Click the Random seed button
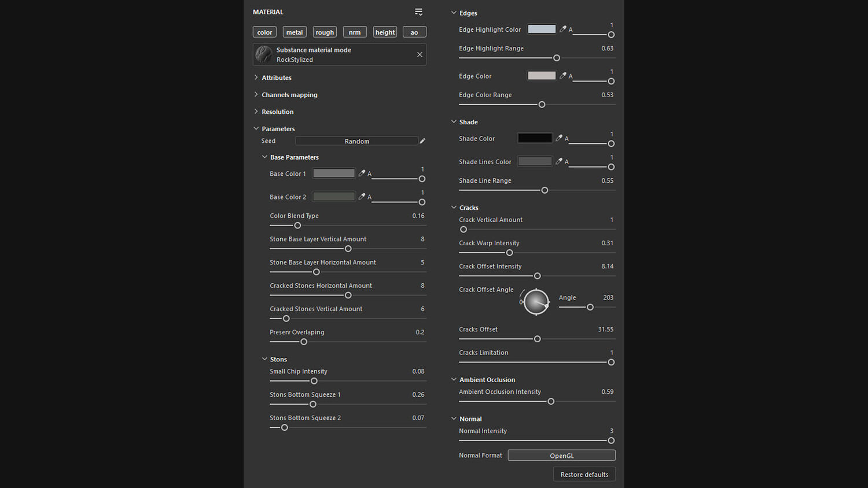 click(356, 141)
